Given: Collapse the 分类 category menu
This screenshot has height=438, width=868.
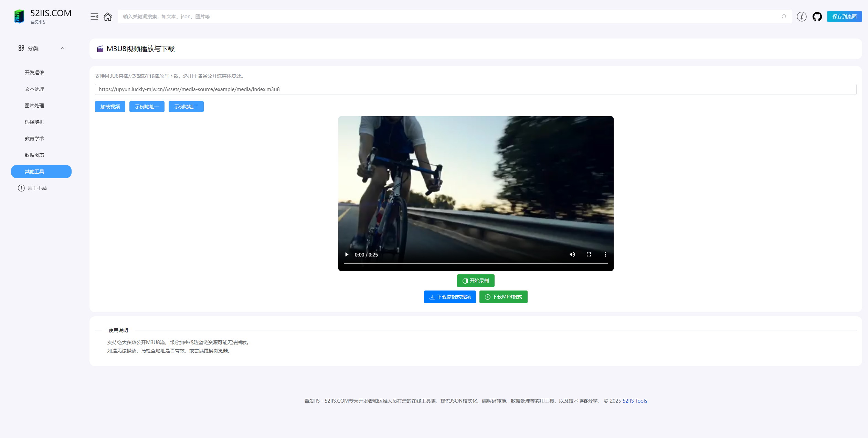Looking at the screenshot, I should pos(63,48).
